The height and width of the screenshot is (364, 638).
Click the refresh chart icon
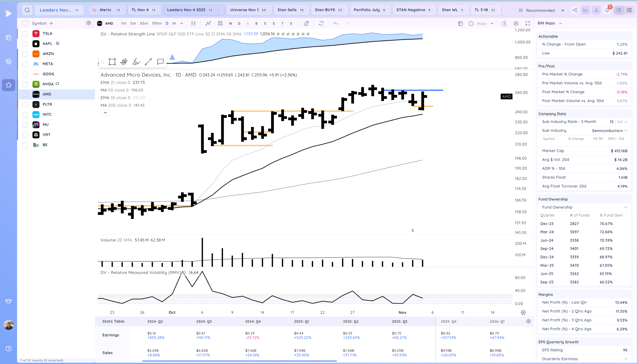click(321, 23)
